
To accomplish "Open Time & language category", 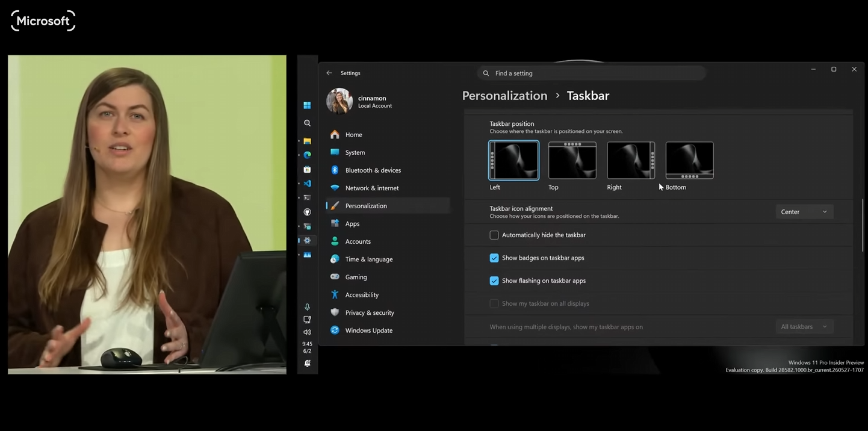I will [x=388, y=259].
